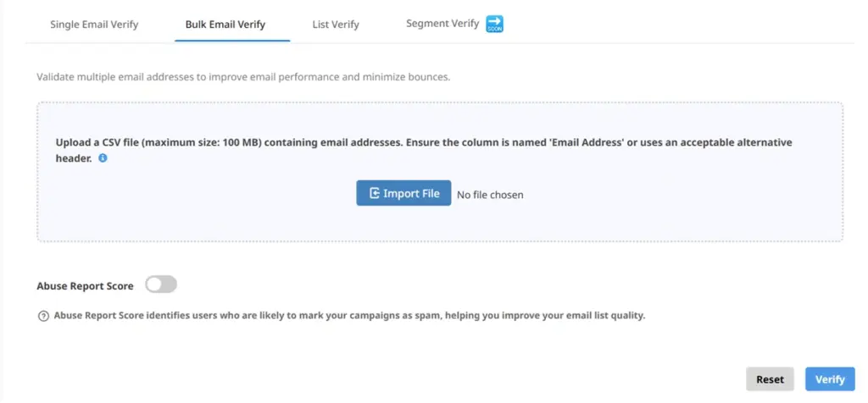Click the question mark help icon
Viewport: 868px width, 403px height.
(43, 317)
